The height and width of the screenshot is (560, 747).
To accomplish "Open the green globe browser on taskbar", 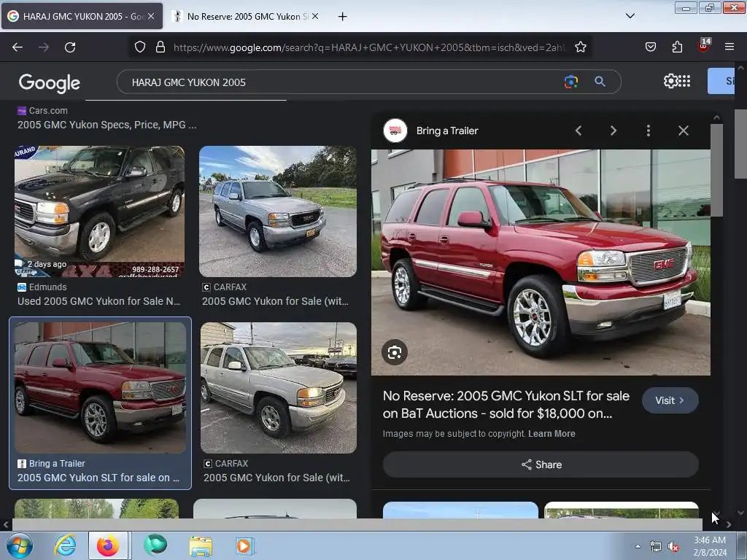I will pyautogui.click(x=155, y=545).
